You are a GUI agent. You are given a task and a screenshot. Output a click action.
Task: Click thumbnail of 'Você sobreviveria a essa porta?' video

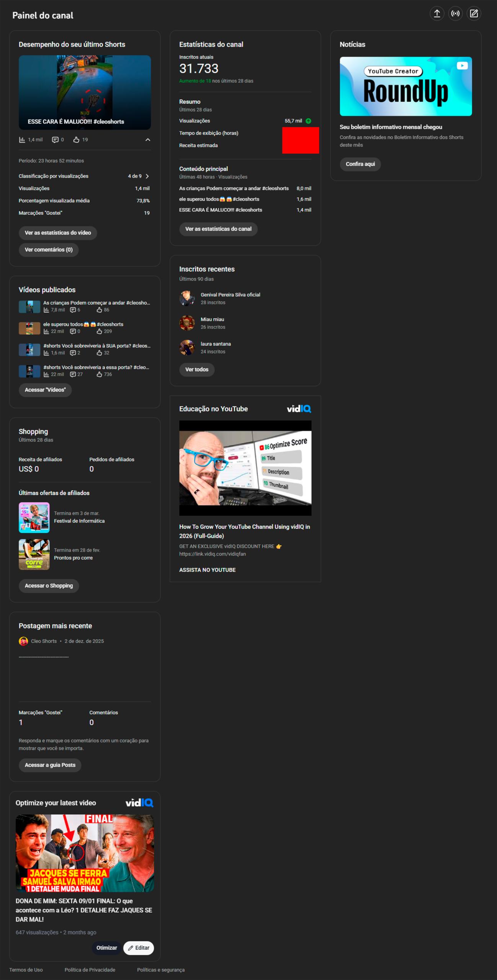coord(29,371)
